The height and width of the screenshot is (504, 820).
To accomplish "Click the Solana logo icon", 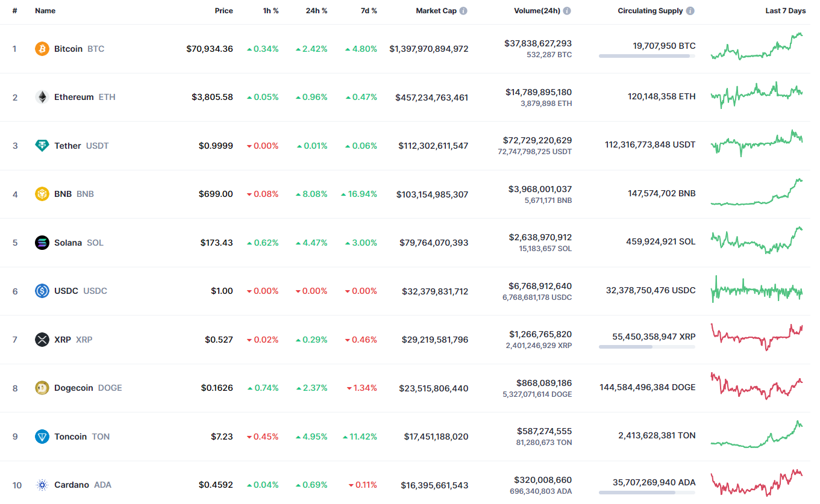I will (x=42, y=243).
